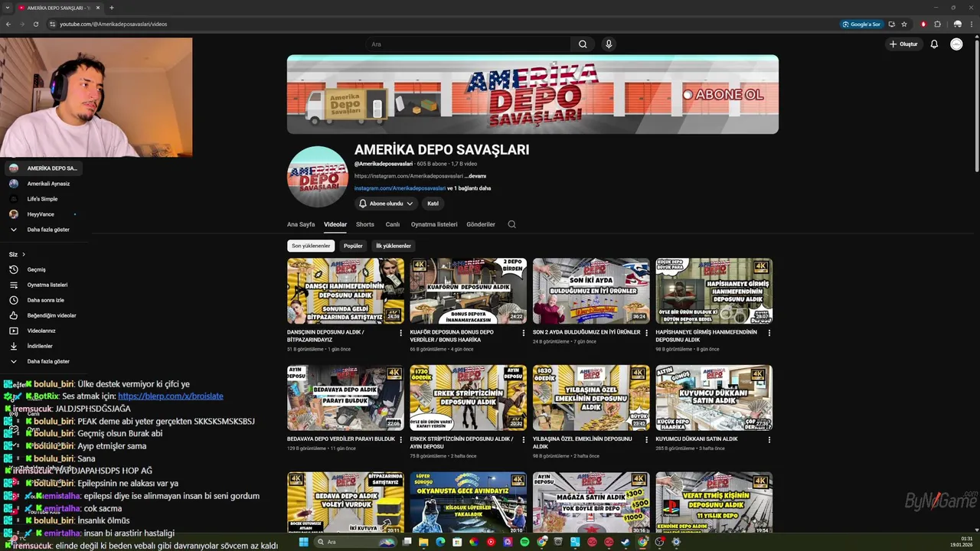Image resolution: width=980 pixels, height=551 pixels.
Task: Open Windows Start menu
Action: 303,542
